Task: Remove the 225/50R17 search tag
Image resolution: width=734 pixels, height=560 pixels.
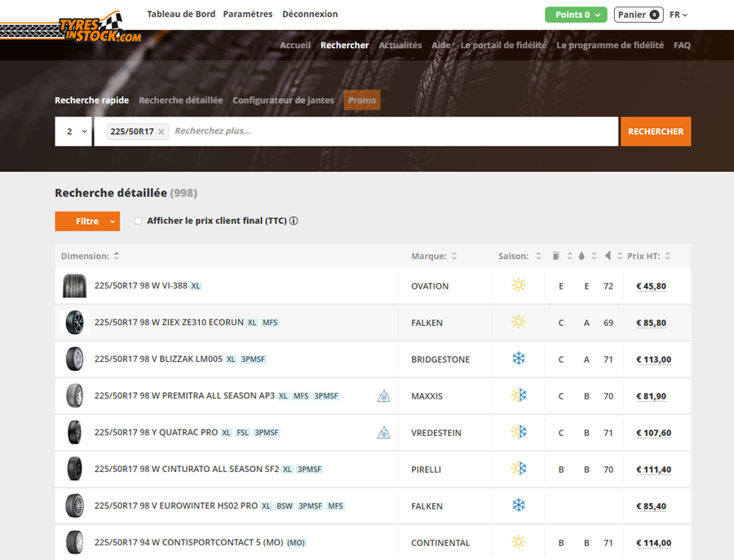Action: [161, 132]
